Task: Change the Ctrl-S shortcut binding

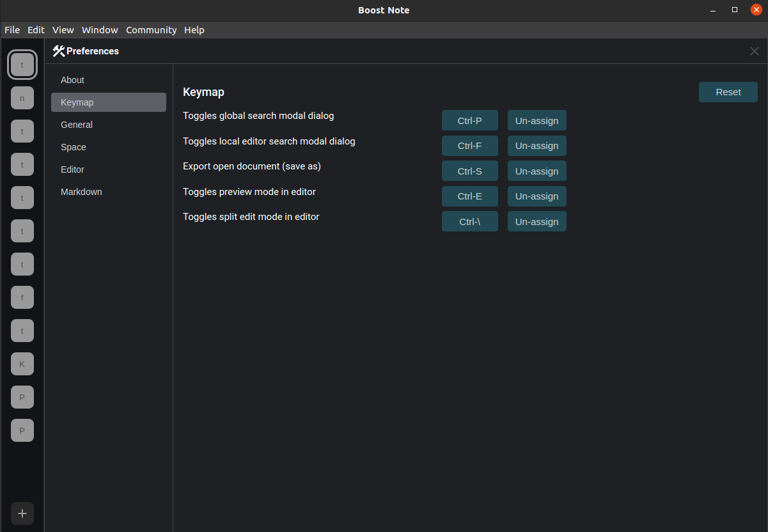Action: [x=470, y=171]
